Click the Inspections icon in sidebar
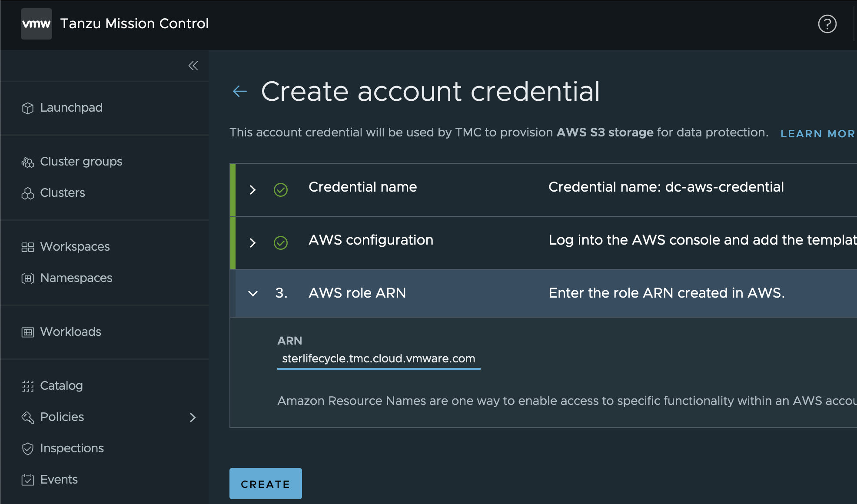The height and width of the screenshot is (504, 857). [x=28, y=448]
